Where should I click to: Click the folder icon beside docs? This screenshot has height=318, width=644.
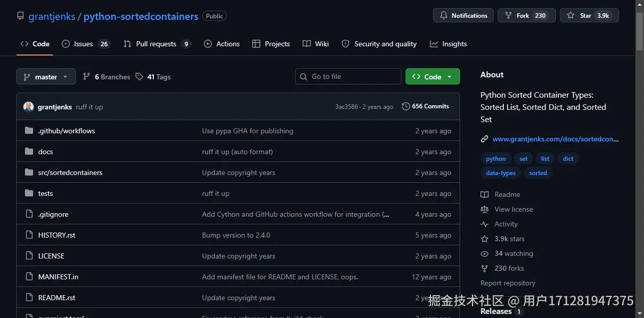pyautogui.click(x=29, y=152)
